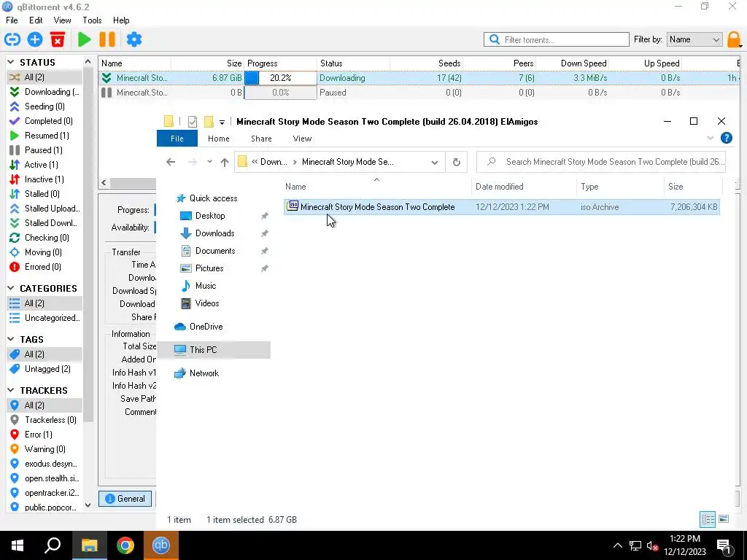Select the Uncategorized category filter

coord(44,318)
